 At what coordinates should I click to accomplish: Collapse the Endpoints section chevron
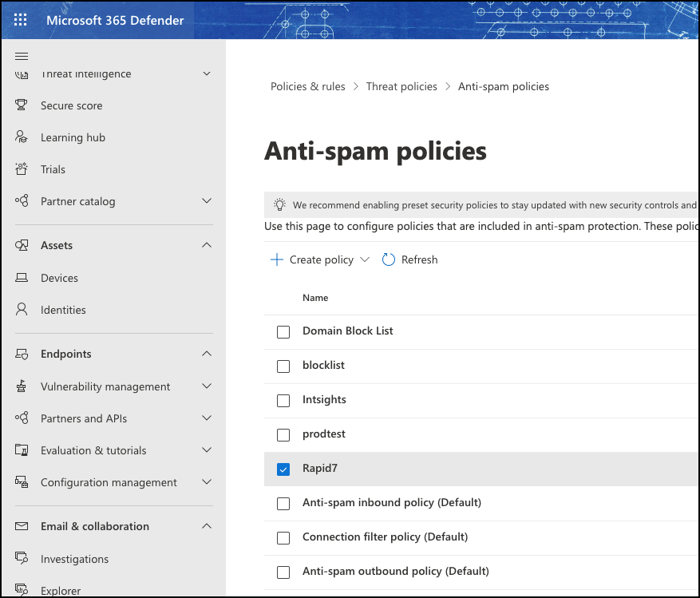[207, 354]
